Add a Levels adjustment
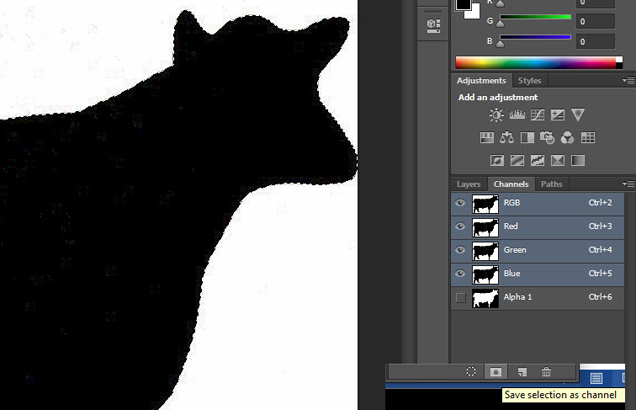The width and height of the screenshot is (636, 410). click(x=517, y=116)
